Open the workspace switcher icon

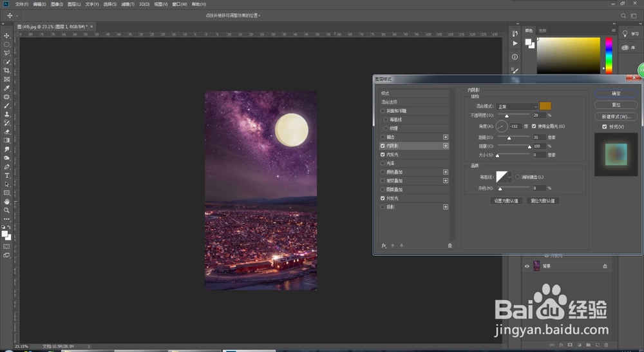click(634, 15)
